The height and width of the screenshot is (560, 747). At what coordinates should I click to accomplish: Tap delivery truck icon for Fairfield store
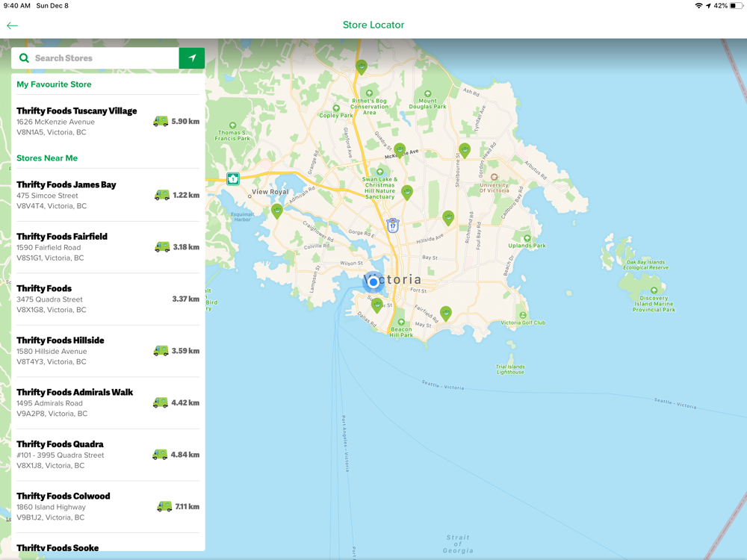[162, 247]
